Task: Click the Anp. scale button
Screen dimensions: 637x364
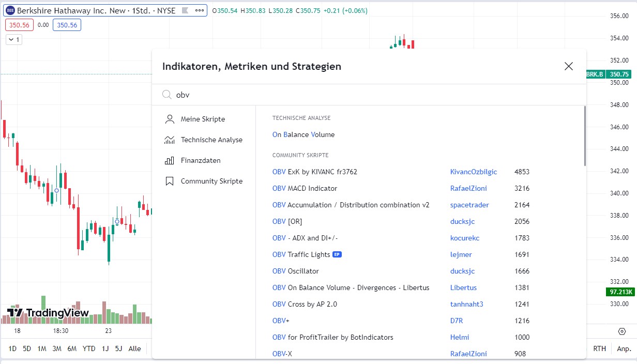Action: [624, 348]
